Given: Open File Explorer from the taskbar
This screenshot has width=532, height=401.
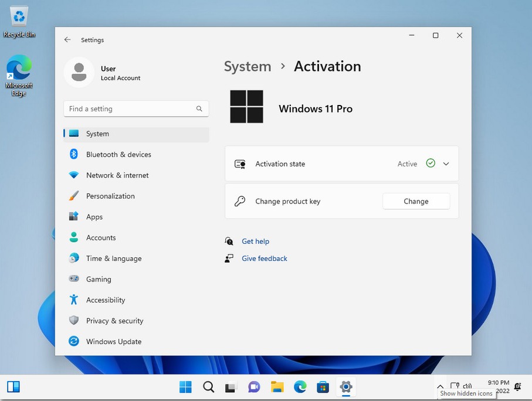Looking at the screenshot, I should click(277, 386).
